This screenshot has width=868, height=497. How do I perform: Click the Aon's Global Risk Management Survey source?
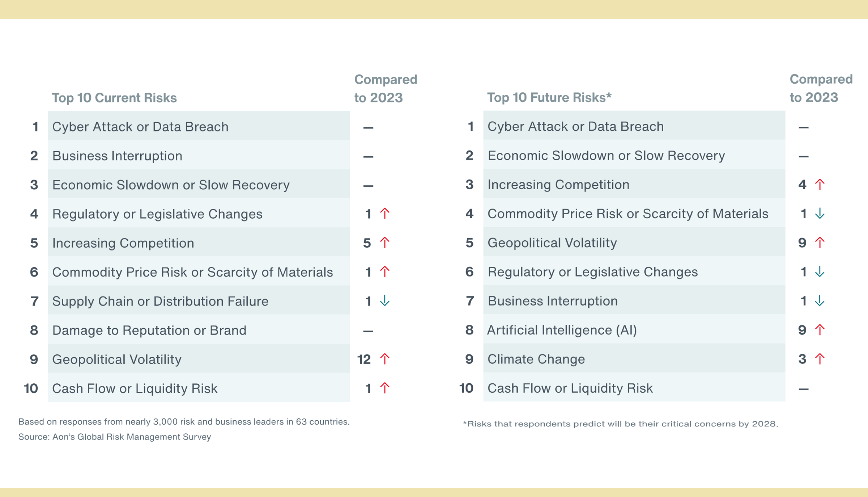[x=115, y=437]
